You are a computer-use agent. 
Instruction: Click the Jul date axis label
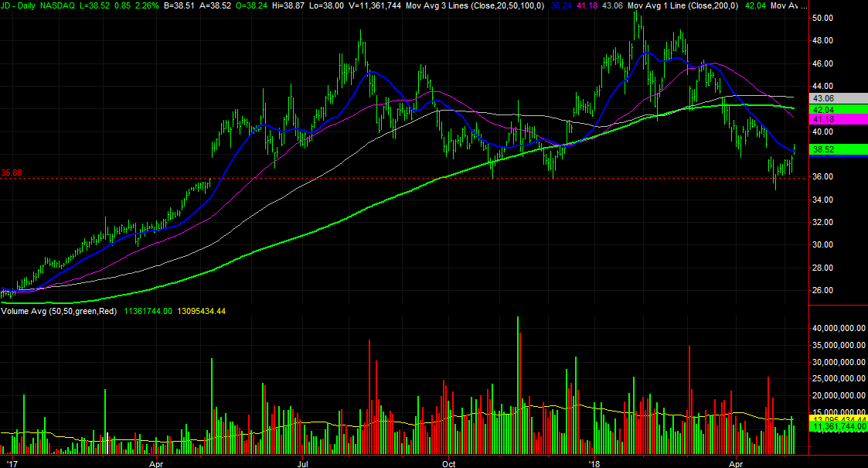pyautogui.click(x=302, y=463)
